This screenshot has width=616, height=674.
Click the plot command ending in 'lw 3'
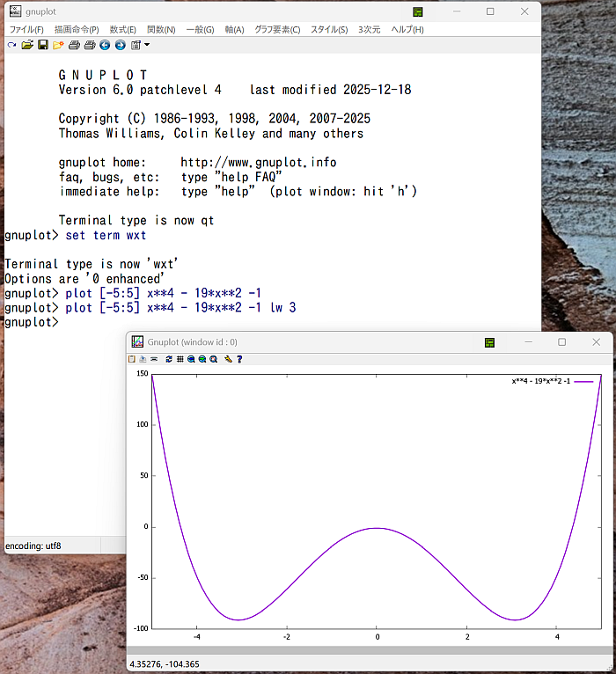tap(180, 308)
